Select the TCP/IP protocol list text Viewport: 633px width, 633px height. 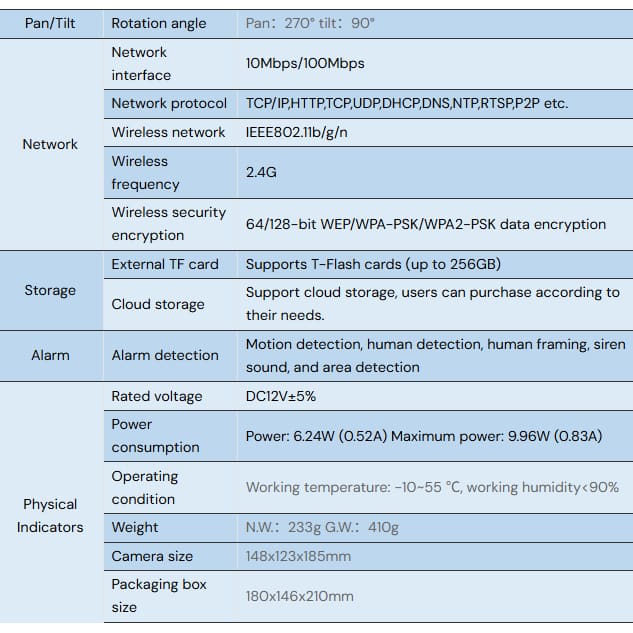[x=407, y=103]
